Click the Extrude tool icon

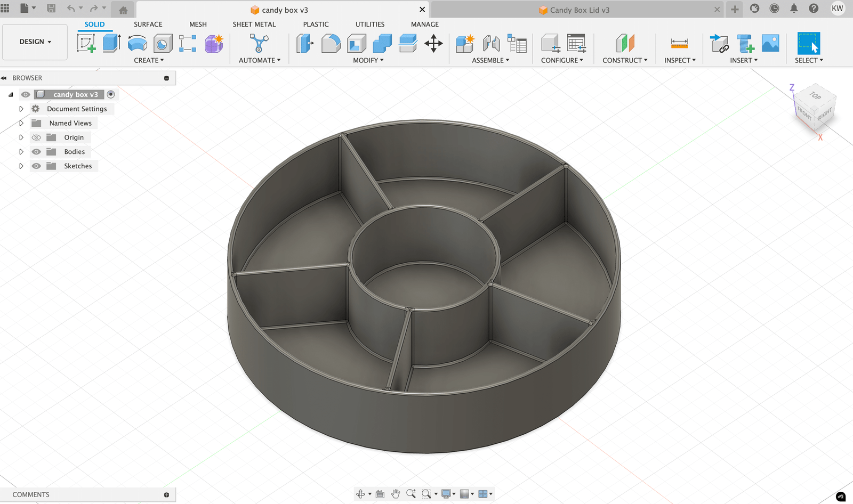111,43
